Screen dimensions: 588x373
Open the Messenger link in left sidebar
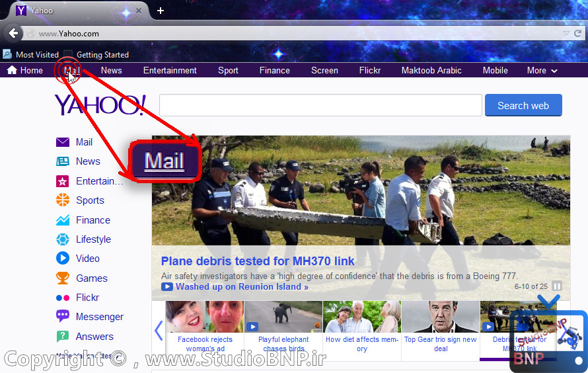[99, 317]
